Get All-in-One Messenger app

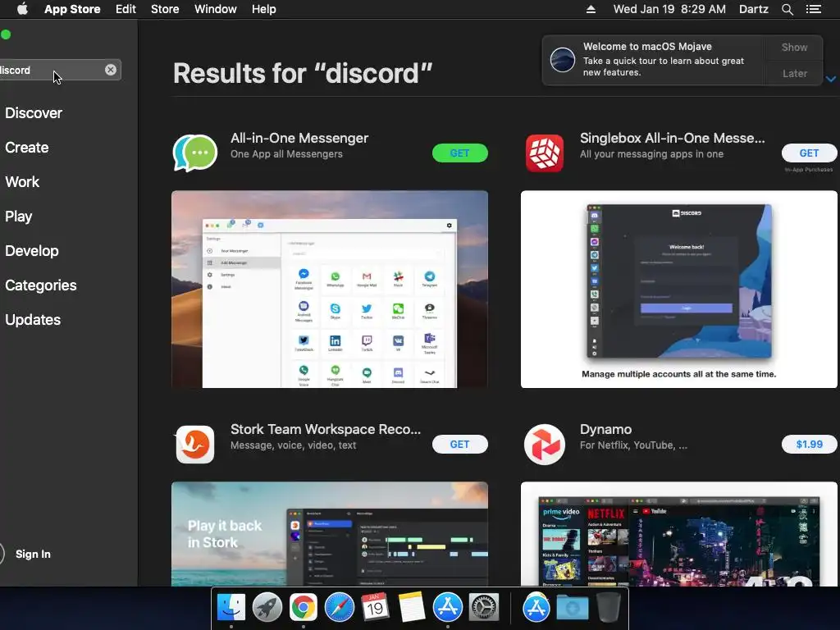(x=459, y=153)
